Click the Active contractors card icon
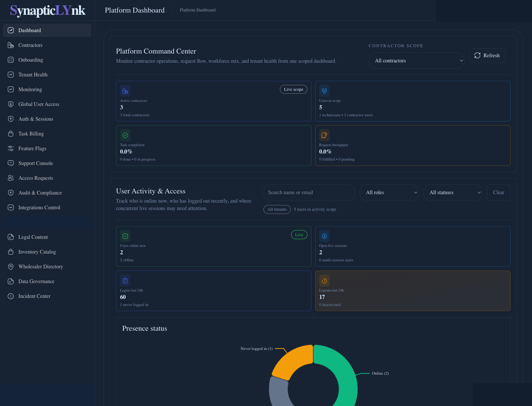This screenshot has height=406, width=532. [x=125, y=91]
